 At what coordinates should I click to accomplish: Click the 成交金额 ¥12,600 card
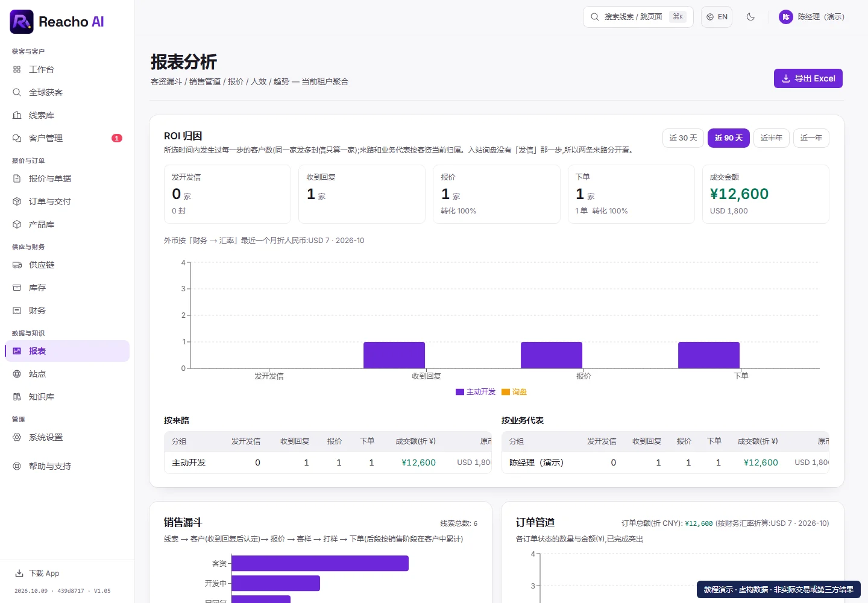766,194
